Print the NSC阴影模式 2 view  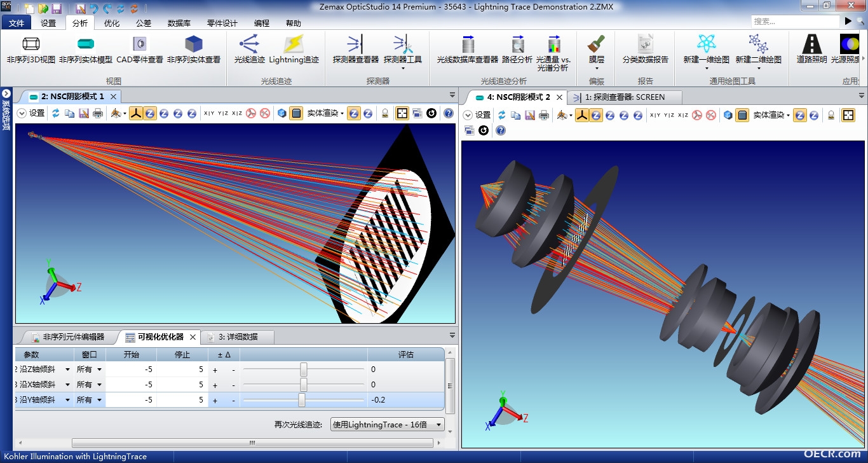544,115
